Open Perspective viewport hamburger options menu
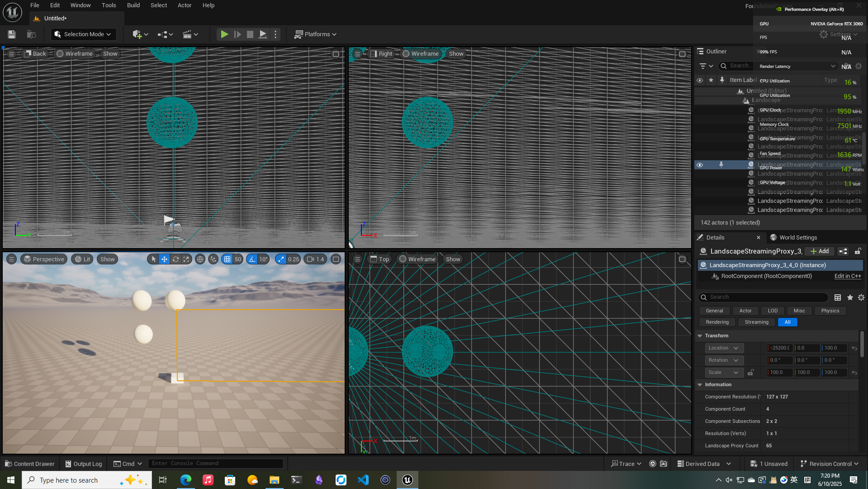Image resolution: width=868 pixels, height=489 pixels. (x=11, y=259)
